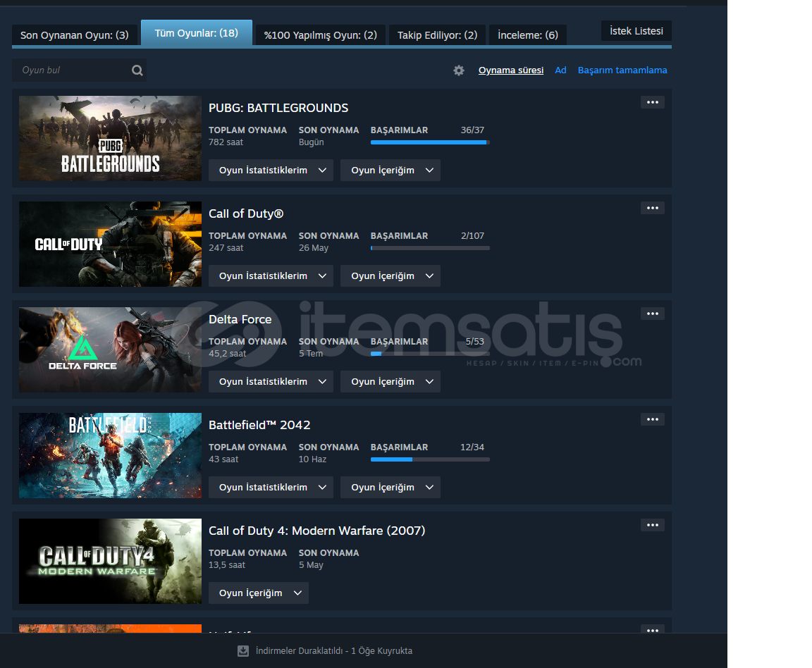Image resolution: width=812 pixels, height=668 pixels.
Task: Sort games by Ad
Action: click(561, 70)
